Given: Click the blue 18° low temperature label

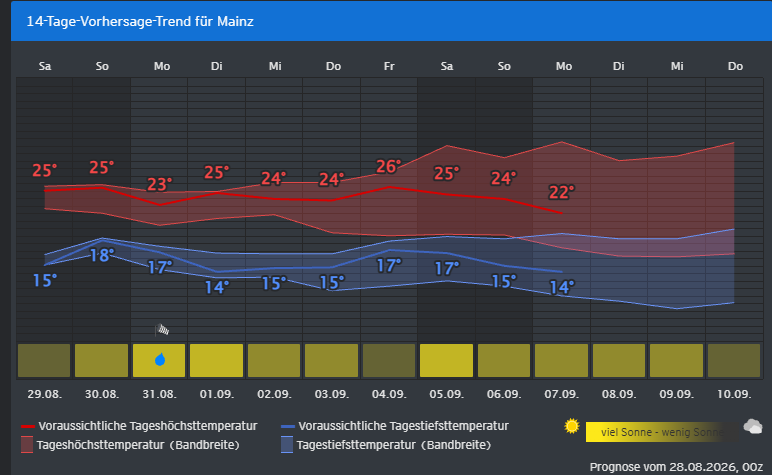Looking at the screenshot, I should (101, 255).
